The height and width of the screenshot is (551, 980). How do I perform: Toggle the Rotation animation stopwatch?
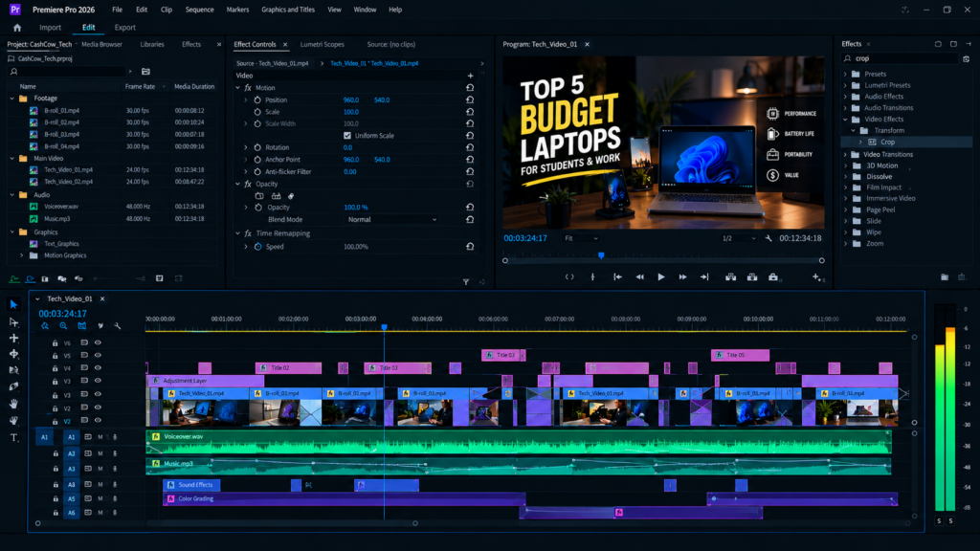pyautogui.click(x=257, y=147)
